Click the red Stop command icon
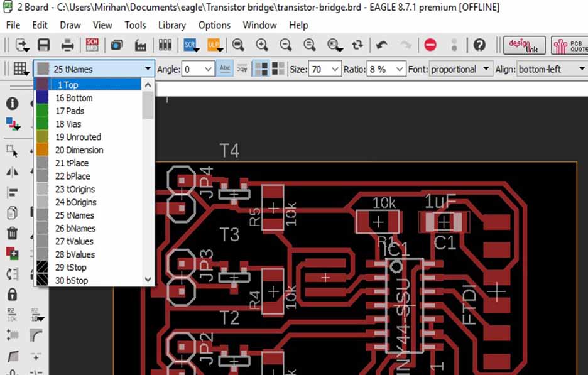 [430, 45]
